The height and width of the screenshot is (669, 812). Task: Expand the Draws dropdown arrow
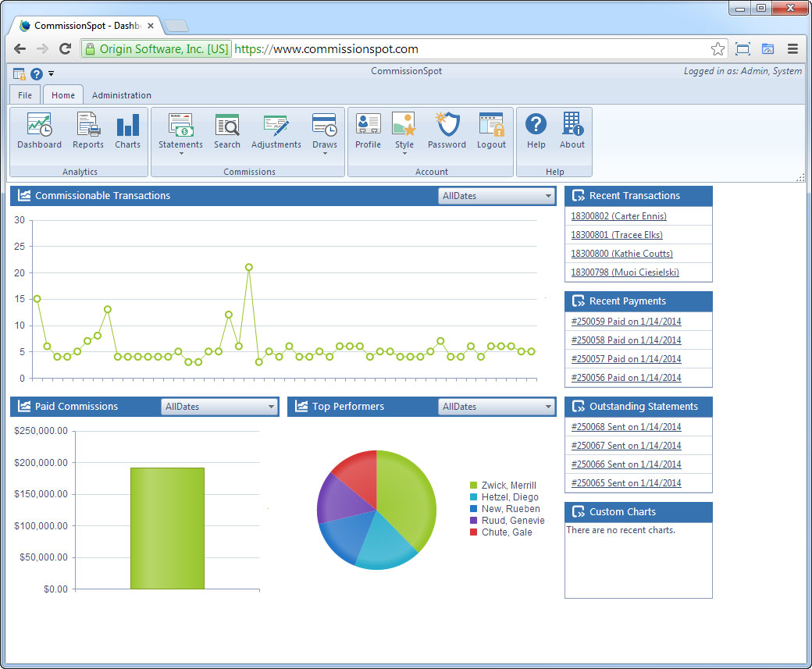(325, 154)
